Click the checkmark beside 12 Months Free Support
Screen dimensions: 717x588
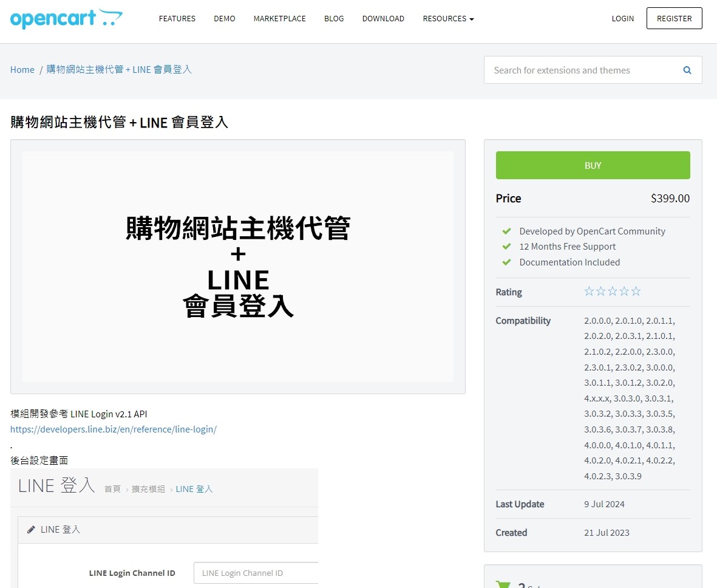coord(507,247)
